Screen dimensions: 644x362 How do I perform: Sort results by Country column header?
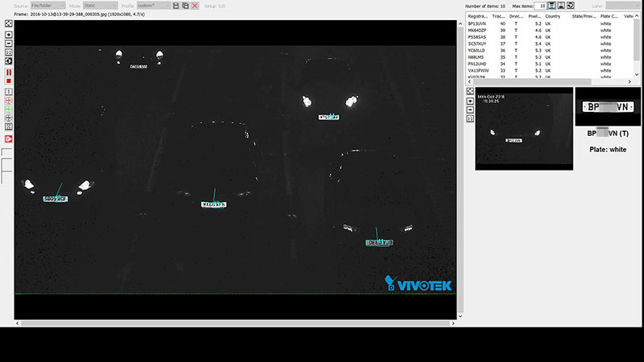click(553, 16)
